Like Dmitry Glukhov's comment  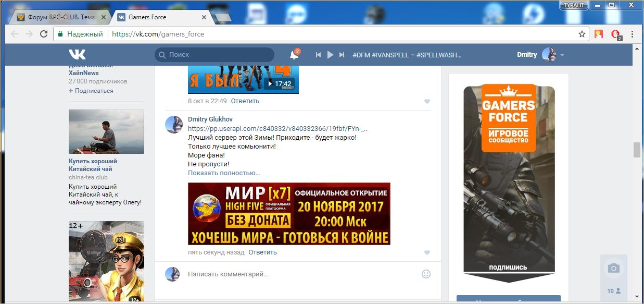click(x=427, y=252)
